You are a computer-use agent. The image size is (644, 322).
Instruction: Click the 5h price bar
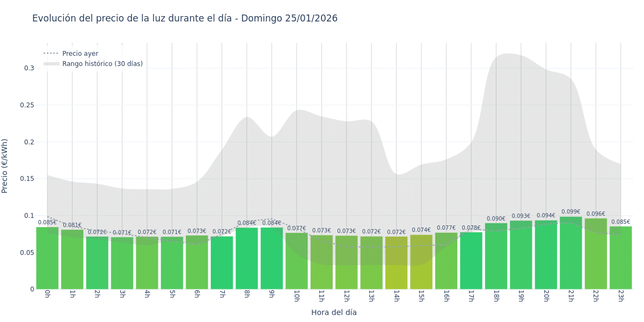(x=172, y=263)
